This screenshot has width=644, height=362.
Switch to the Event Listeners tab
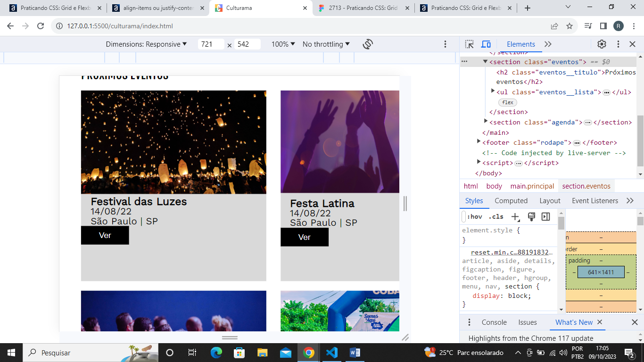coord(595,201)
